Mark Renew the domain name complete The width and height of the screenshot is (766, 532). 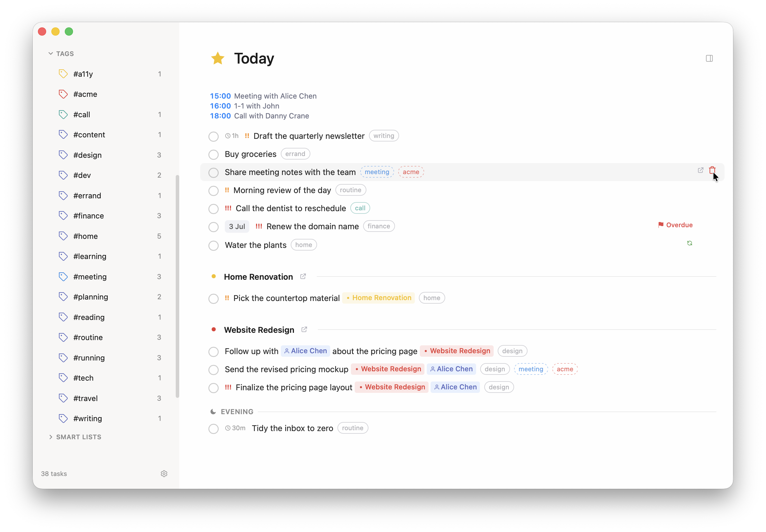[x=213, y=227]
